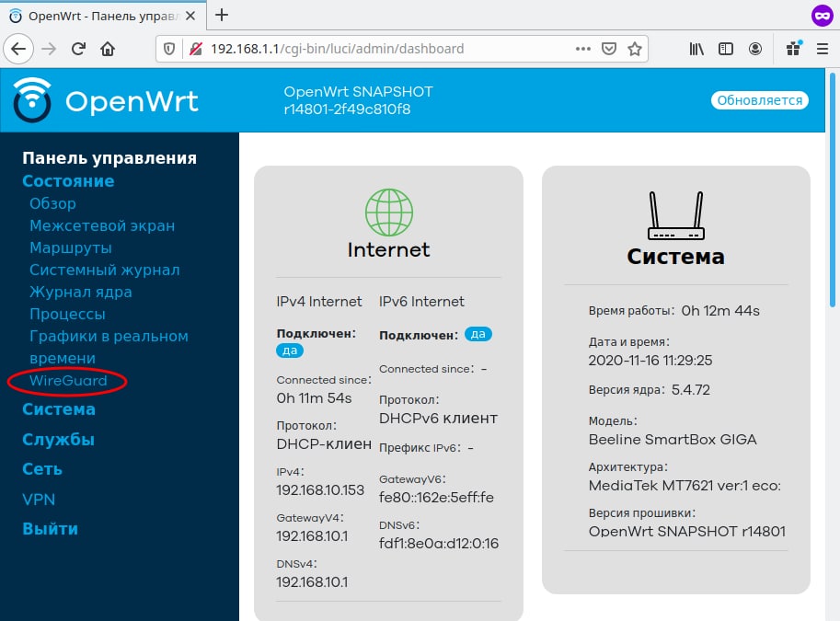Click the GatewayV6 fe80::162e:5eff:fe value
The width and height of the screenshot is (840, 621).
(436, 497)
